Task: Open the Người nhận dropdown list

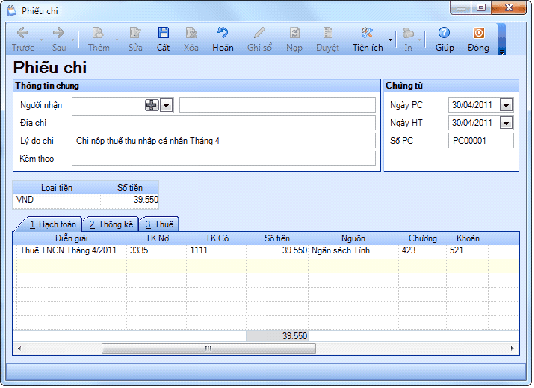Action: pyautogui.click(x=167, y=105)
